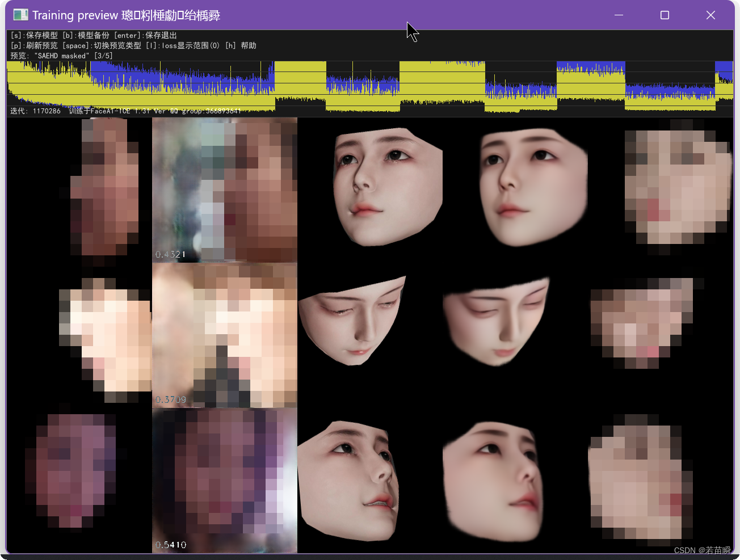The image size is (740, 560).
Task: Select the loss value 0.5410
Action: (x=170, y=545)
